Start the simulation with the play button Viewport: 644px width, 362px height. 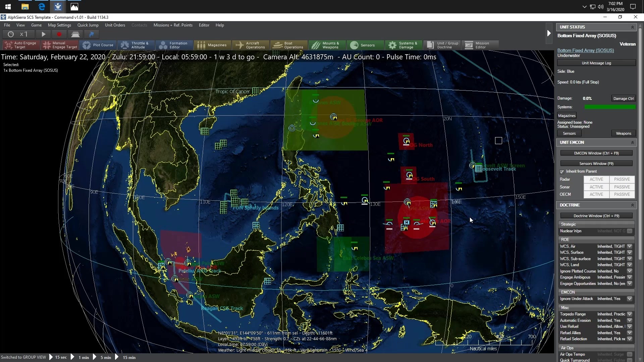click(x=43, y=34)
